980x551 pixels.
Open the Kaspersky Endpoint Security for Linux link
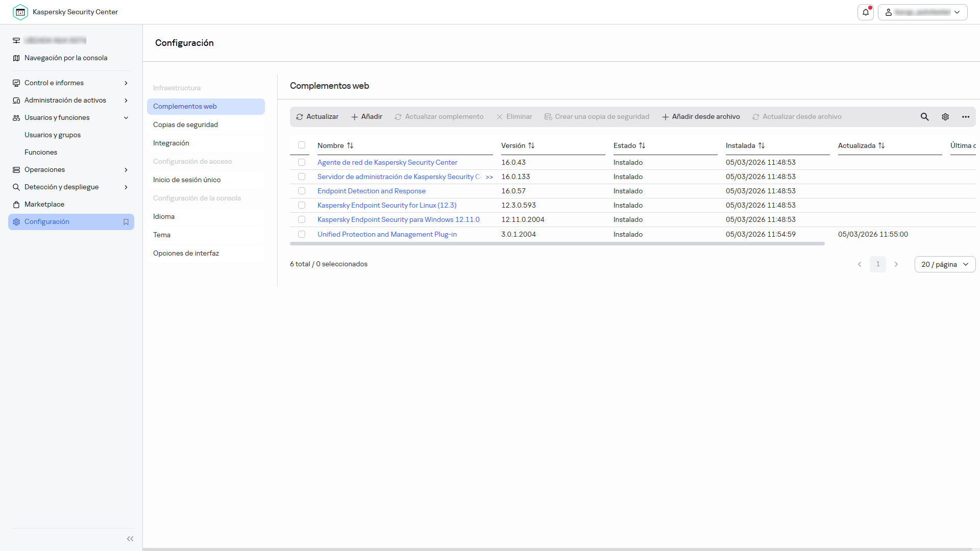(386, 205)
